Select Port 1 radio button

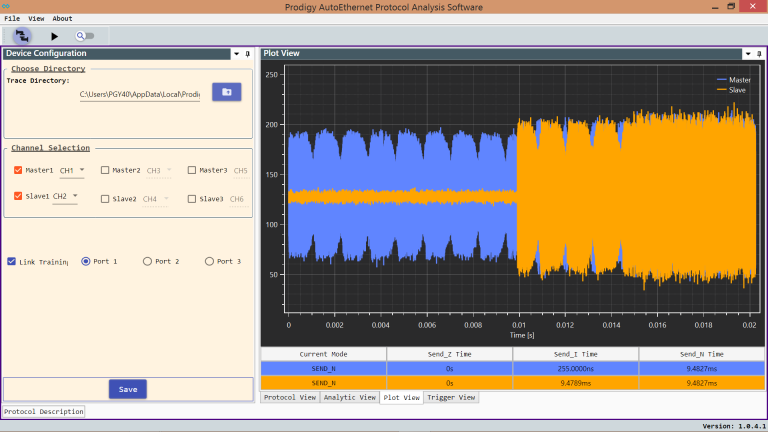(86, 262)
